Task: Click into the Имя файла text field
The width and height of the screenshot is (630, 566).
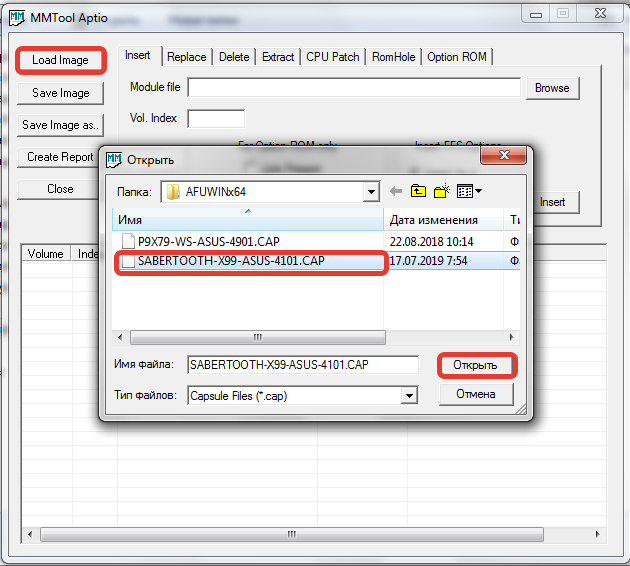Action: 303,365
